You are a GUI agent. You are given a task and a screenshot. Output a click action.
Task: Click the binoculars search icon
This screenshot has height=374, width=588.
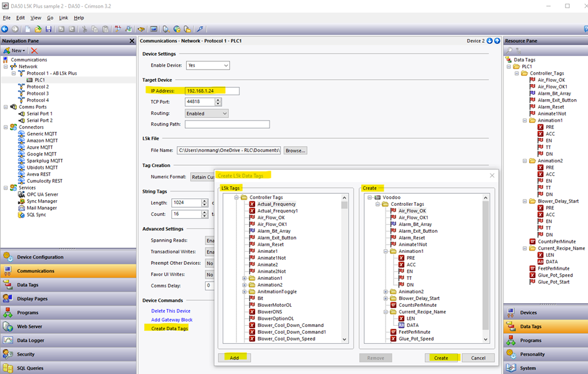point(141,29)
